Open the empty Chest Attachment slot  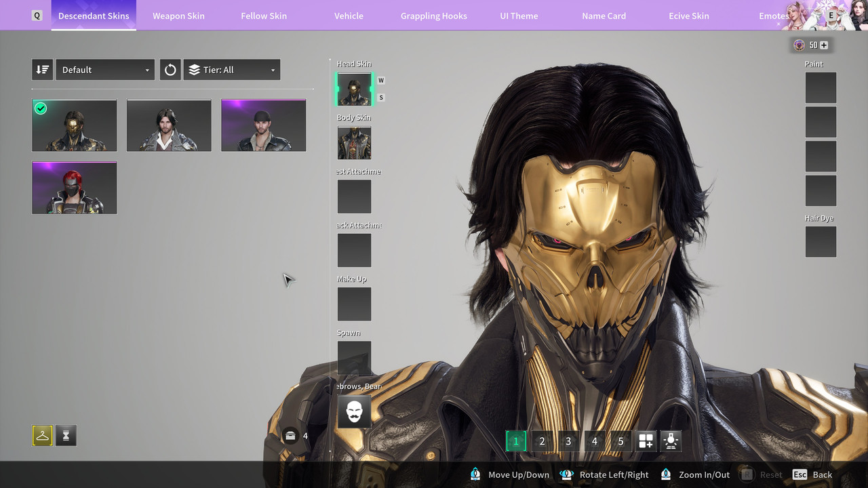354,197
